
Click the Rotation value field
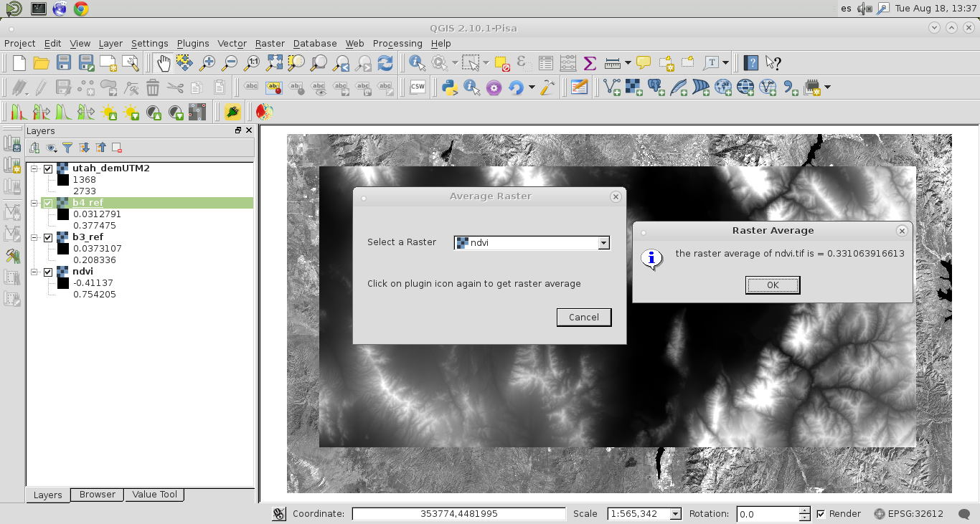tap(768, 514)
